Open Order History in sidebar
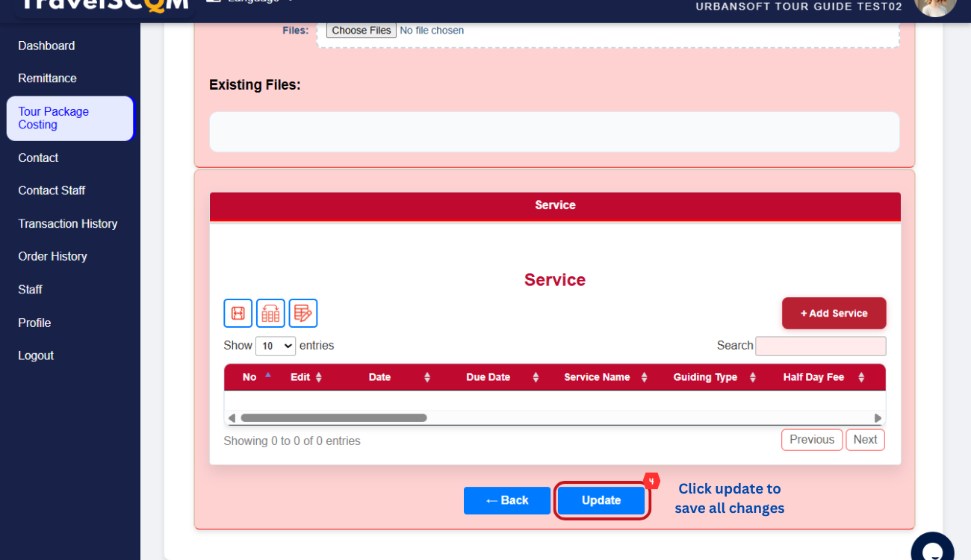The width and height of the screenshot is (971, 560). (52, 257)
